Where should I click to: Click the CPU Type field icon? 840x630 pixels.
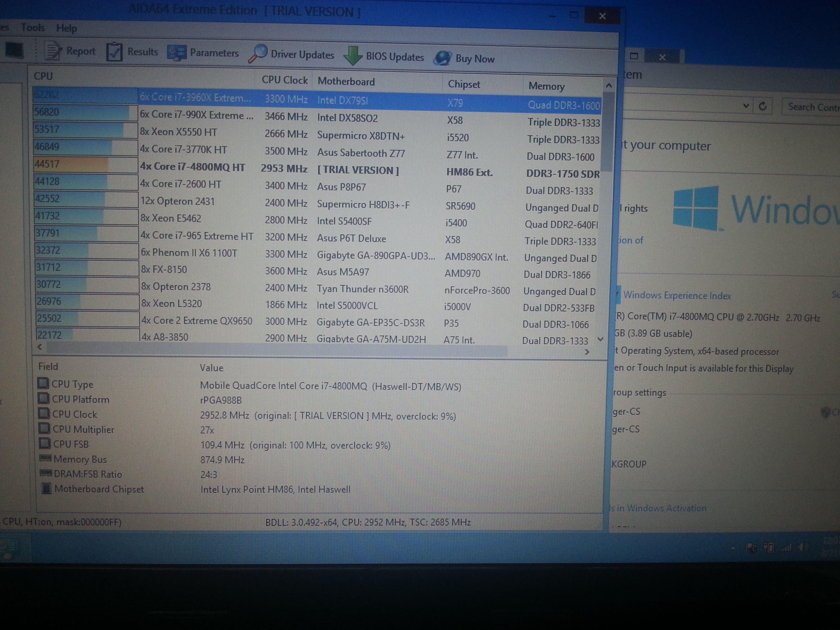pyautogui.click(x=43, y=383)
